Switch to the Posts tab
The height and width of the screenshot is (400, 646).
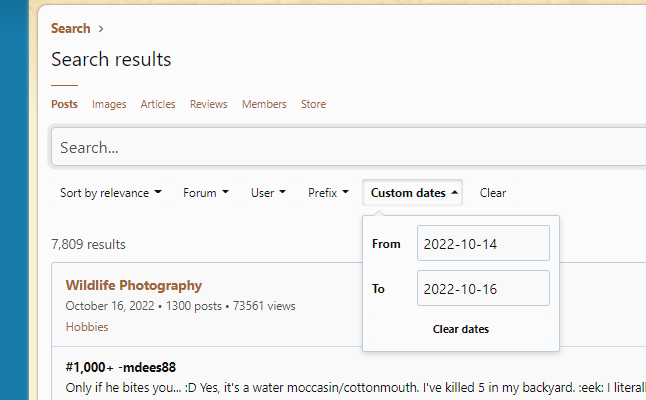pos(64,104)
